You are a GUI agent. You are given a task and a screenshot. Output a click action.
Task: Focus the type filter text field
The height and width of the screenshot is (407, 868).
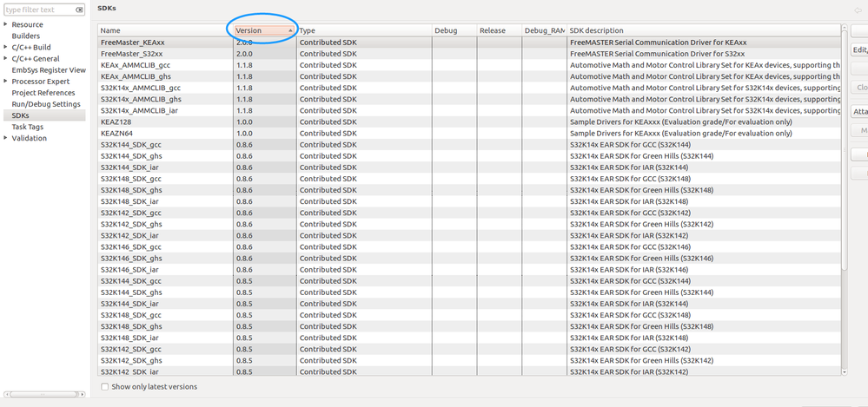[39, 10]
